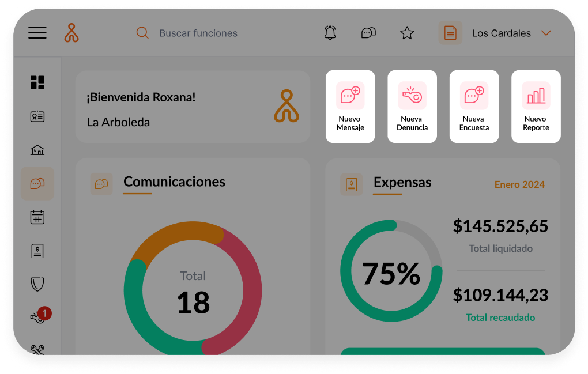This screenshot has height=374, width=588.
Task: Focus the Buscar funciones search field
Action: pyautogui.click(x=198, y=33)
